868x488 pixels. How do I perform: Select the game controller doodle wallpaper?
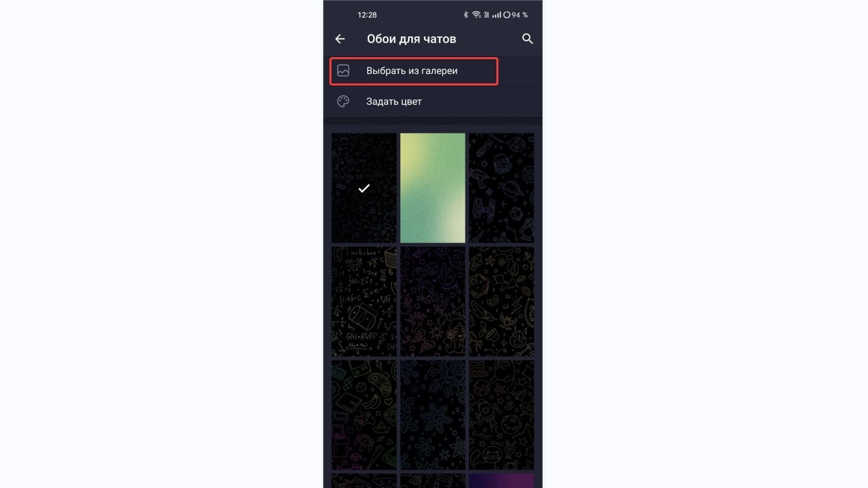point(364,415)
